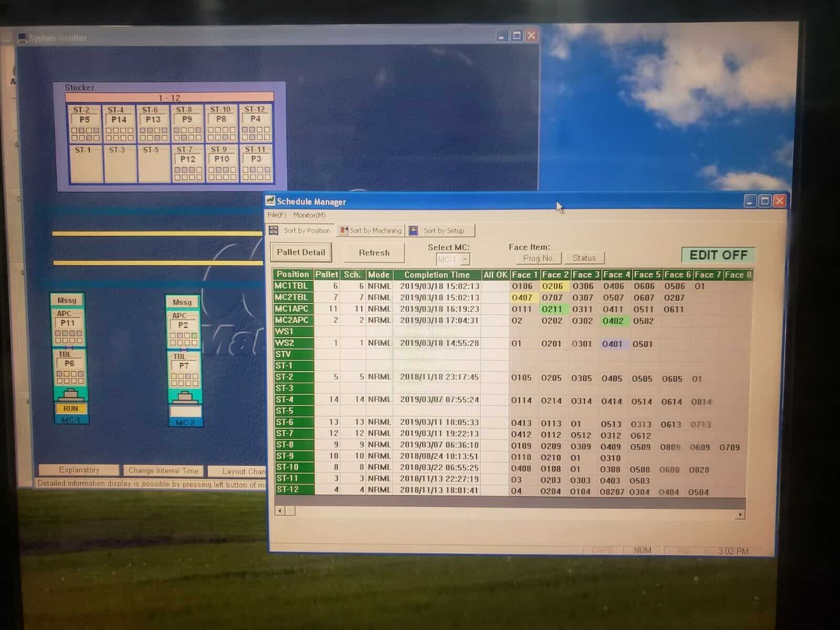Open the Mssg box above MC-2
Viewport: 840px width, 630px height.
pos(182,302)
